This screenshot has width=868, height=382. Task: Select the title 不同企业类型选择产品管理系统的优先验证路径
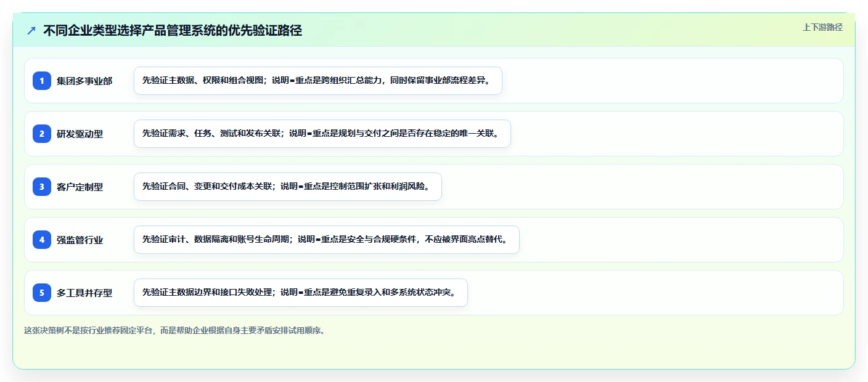[173, 31]
